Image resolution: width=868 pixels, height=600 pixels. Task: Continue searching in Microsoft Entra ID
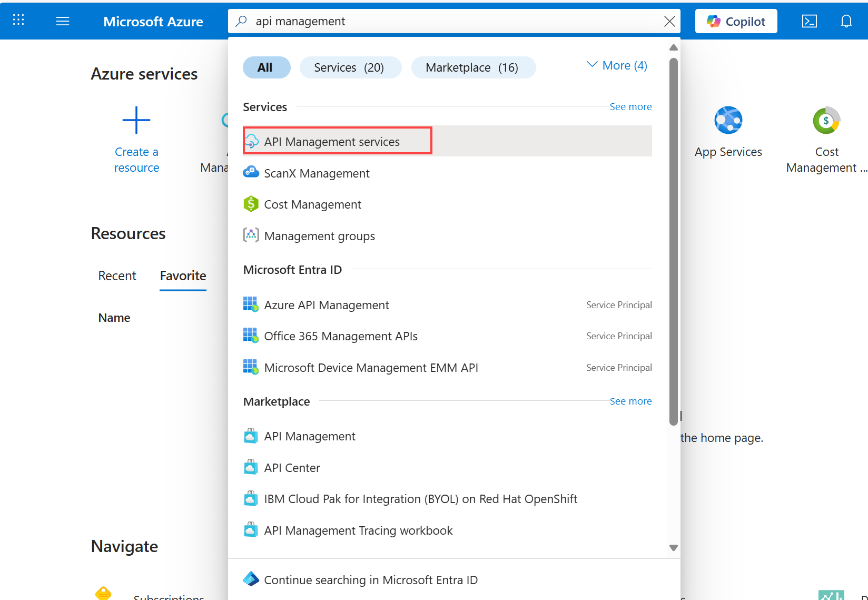[x=370, y=579]
